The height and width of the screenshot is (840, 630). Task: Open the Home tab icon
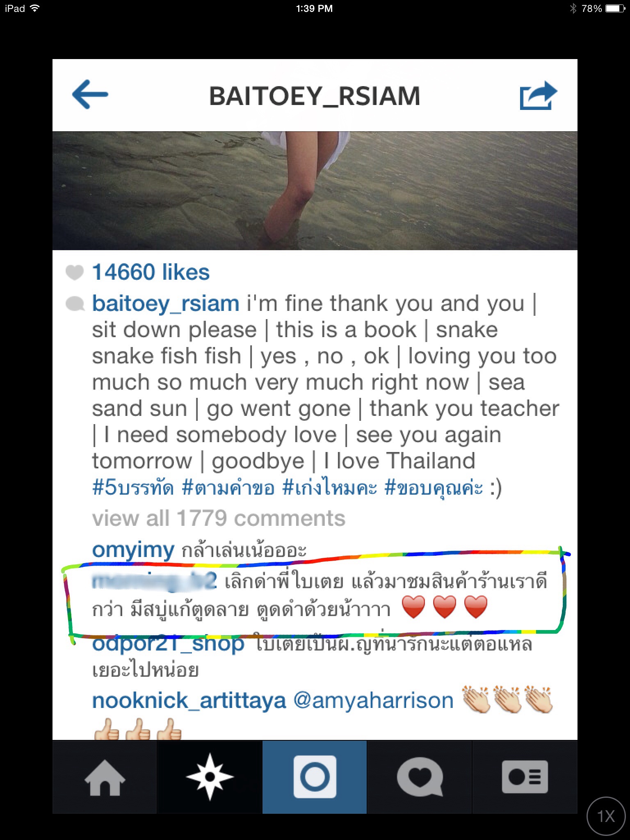[105, 777]
